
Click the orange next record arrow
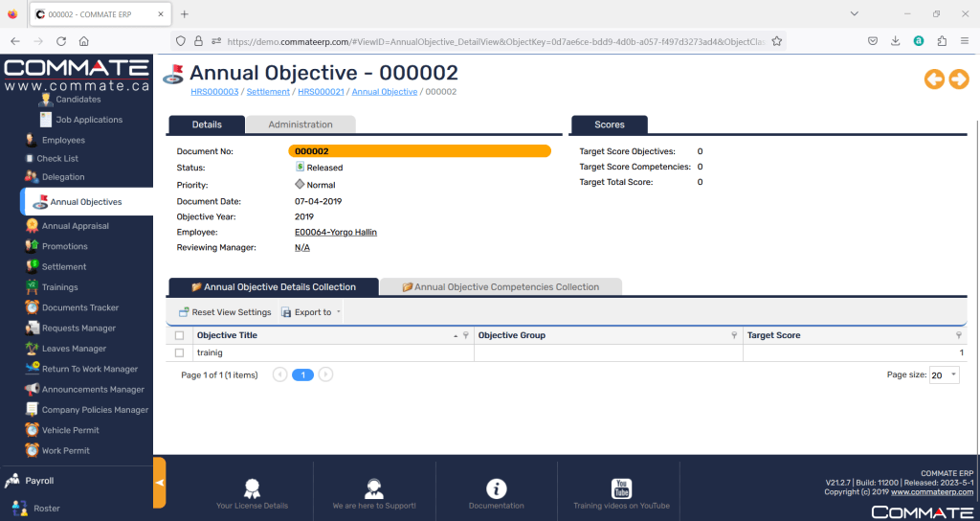pyautogui.click(x=958, y=79)
